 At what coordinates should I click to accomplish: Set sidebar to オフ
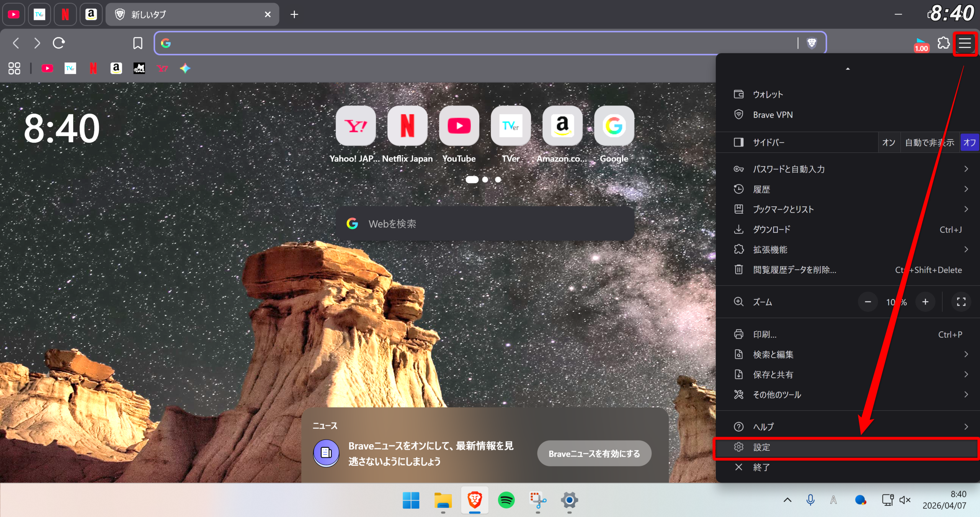(969, 142)
